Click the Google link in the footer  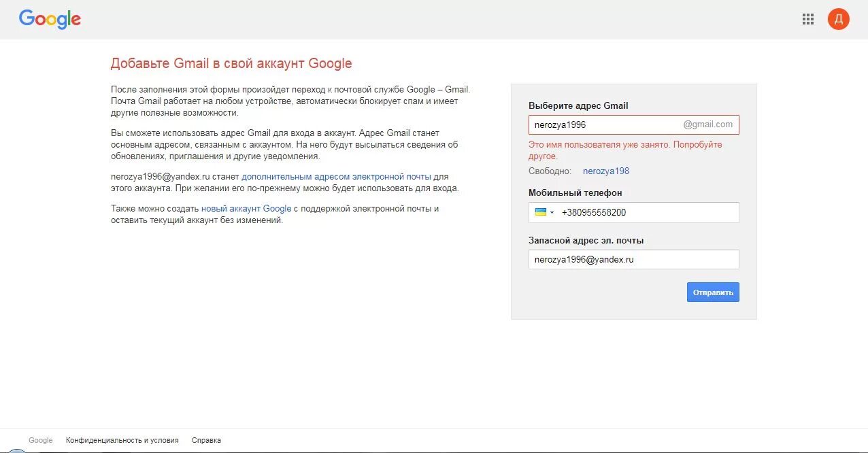point(41,440)
